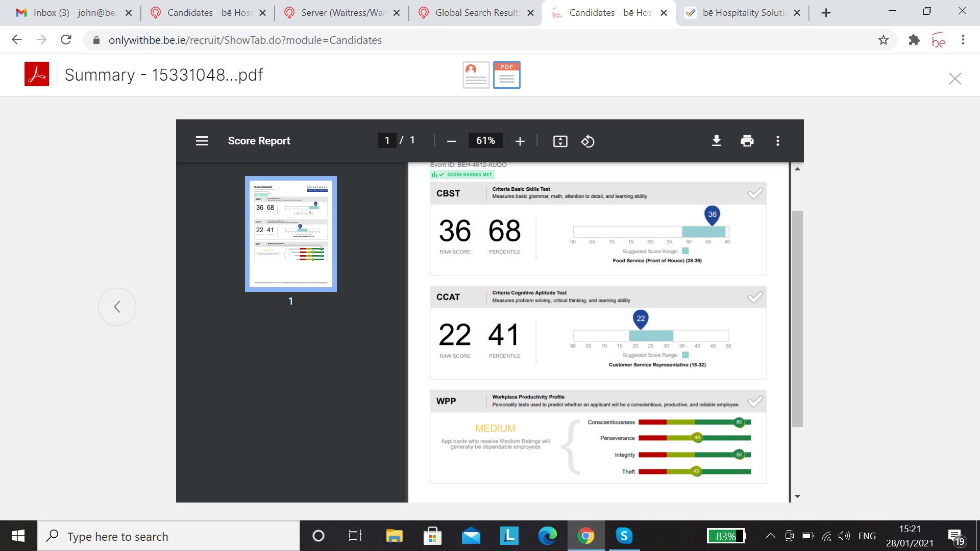The width and height of the screenshot is (980, 551).
Task: Close the Global Search Results tab
Action: (x=531, y=13)
